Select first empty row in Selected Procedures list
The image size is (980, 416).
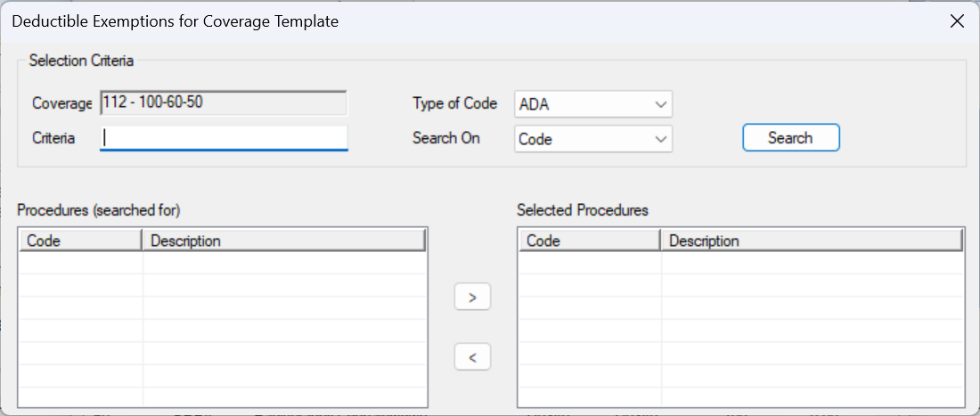[x=739, y=262]
